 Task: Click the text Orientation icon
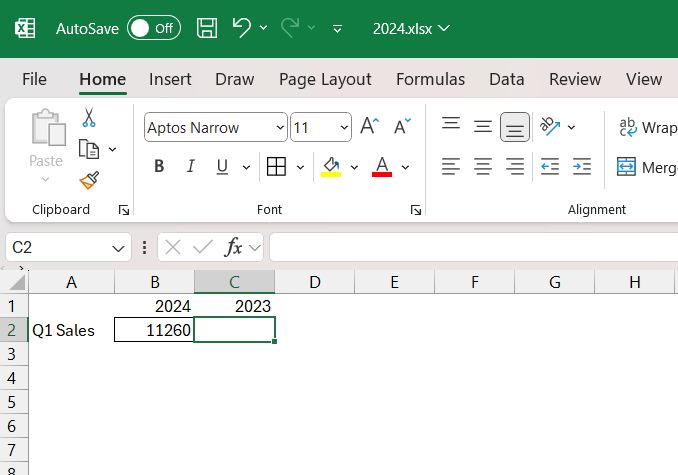(550, 126)
